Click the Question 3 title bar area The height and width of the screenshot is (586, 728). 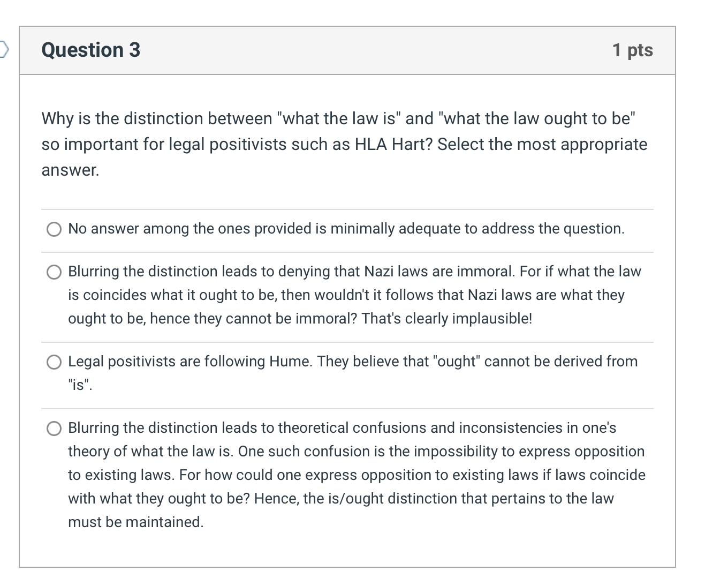(347, 50)
